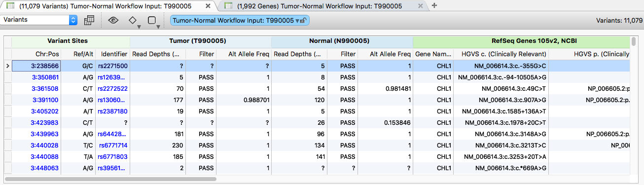
Task: Select the Normal (N990005) column group header
Action: (x=342, y=41)
